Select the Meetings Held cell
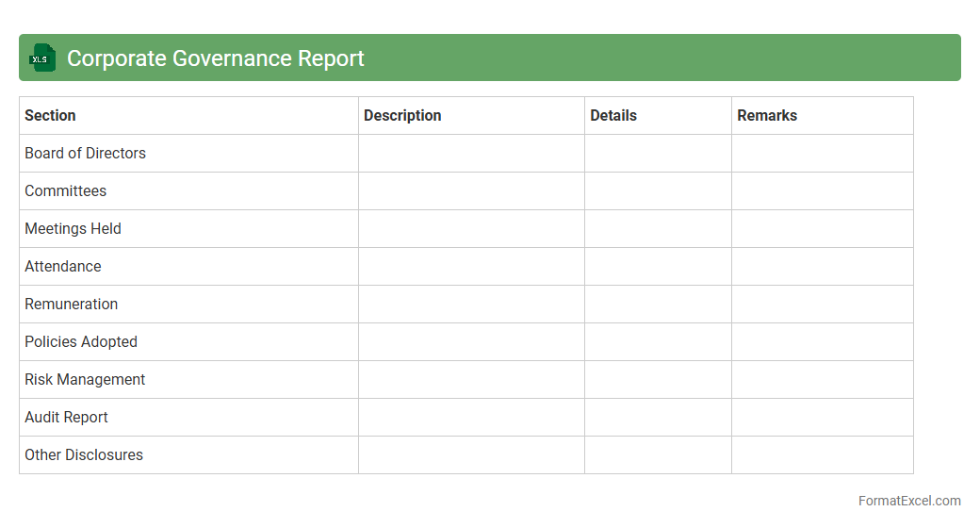Screen dimensions: 980x528 [73, 229]
